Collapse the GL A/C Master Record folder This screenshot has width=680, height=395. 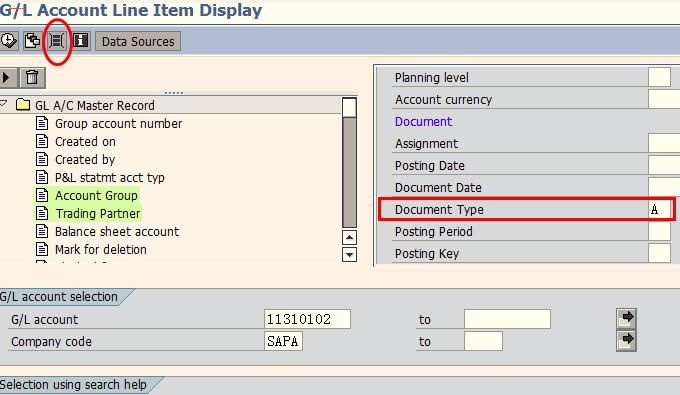click(x=4, y=104)
